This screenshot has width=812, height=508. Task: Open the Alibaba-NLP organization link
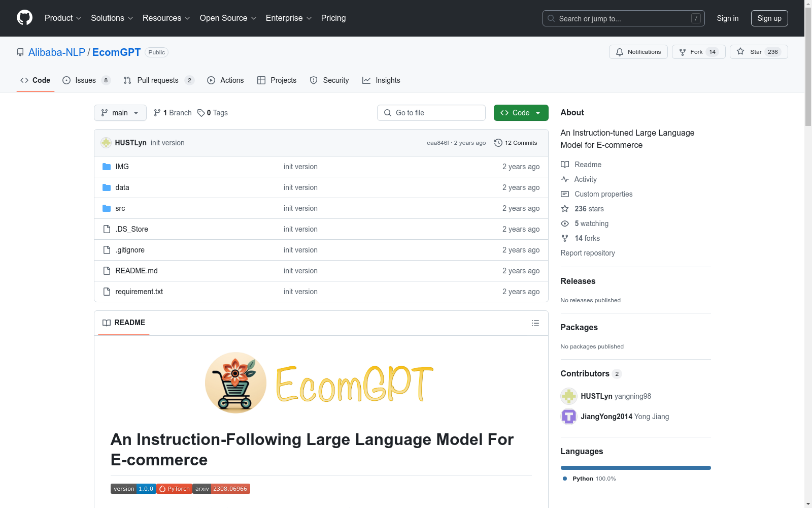pos(57,52)
